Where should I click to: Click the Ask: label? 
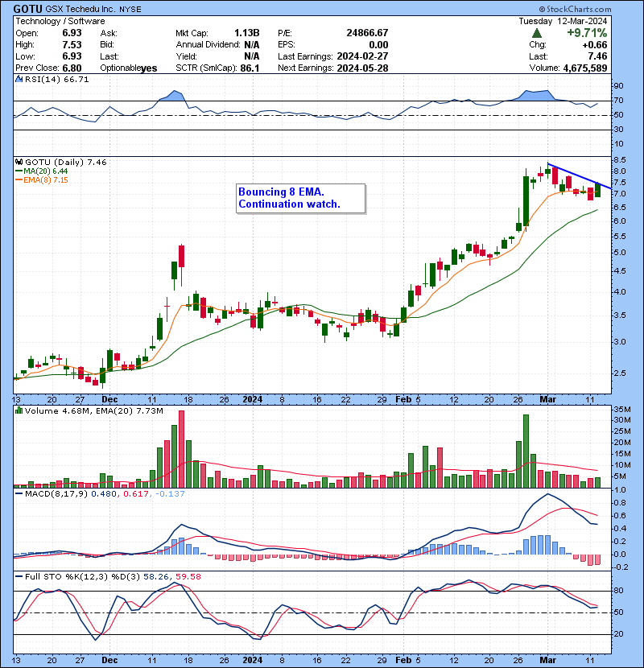(109, 33)
